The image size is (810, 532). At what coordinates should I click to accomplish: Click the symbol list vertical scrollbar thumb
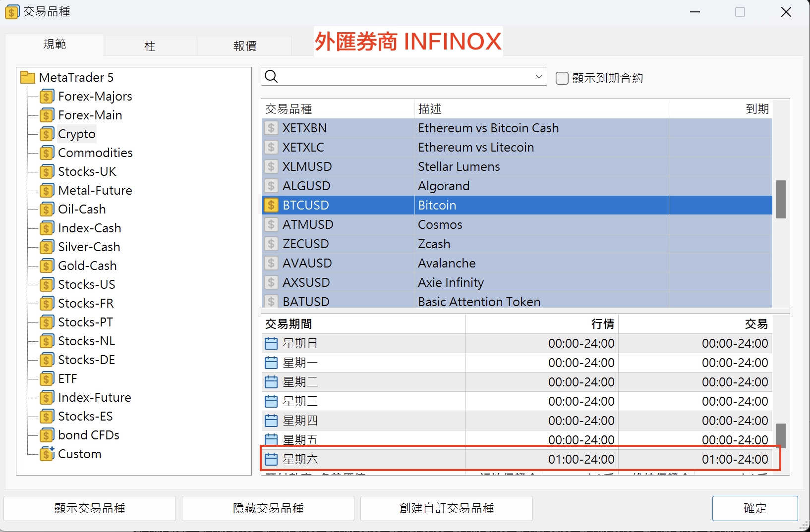781,199
